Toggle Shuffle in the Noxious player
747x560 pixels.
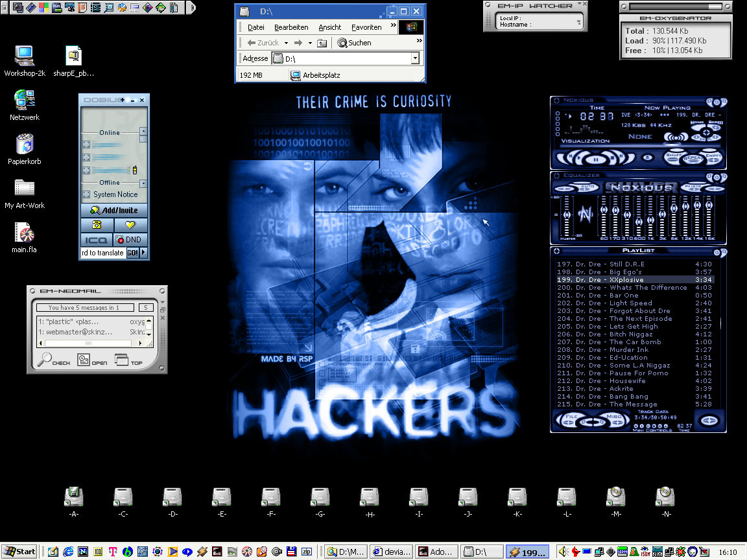[x=673, y=157]
